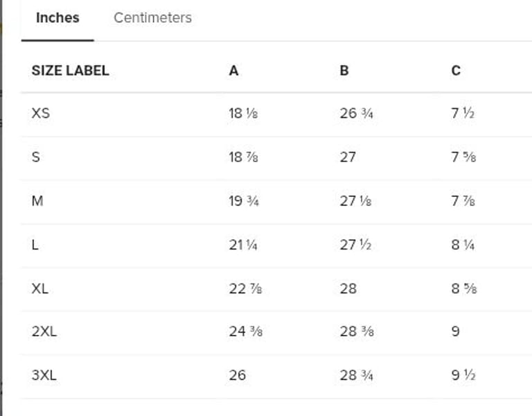
Task: Click the SIZE LABEL column header
Action: pos(71,71)
